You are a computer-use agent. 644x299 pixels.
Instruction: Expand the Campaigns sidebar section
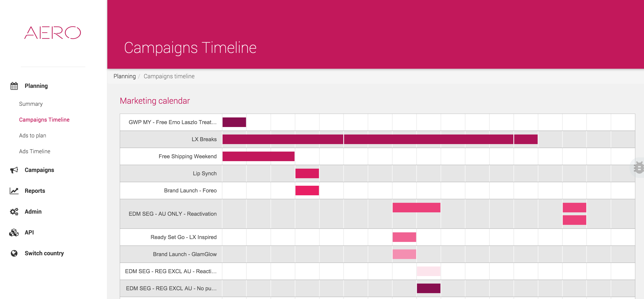(x=39, y=170)
